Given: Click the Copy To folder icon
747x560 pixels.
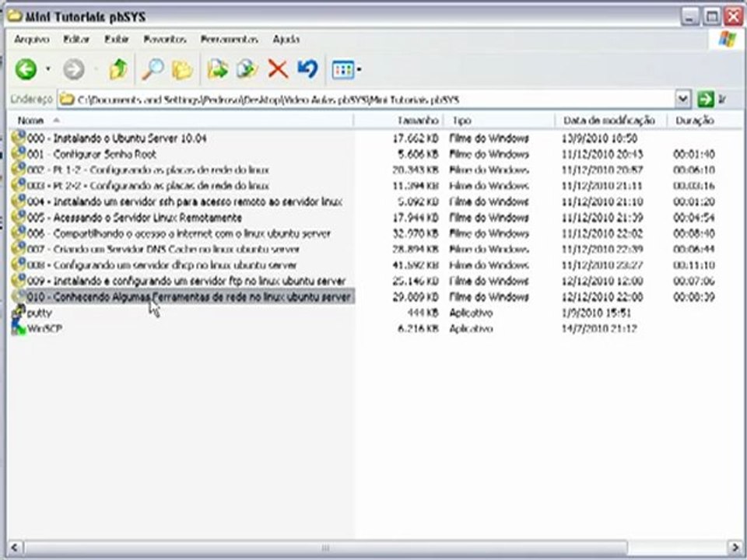Looking at the screenshot, I should pos(247,69).
